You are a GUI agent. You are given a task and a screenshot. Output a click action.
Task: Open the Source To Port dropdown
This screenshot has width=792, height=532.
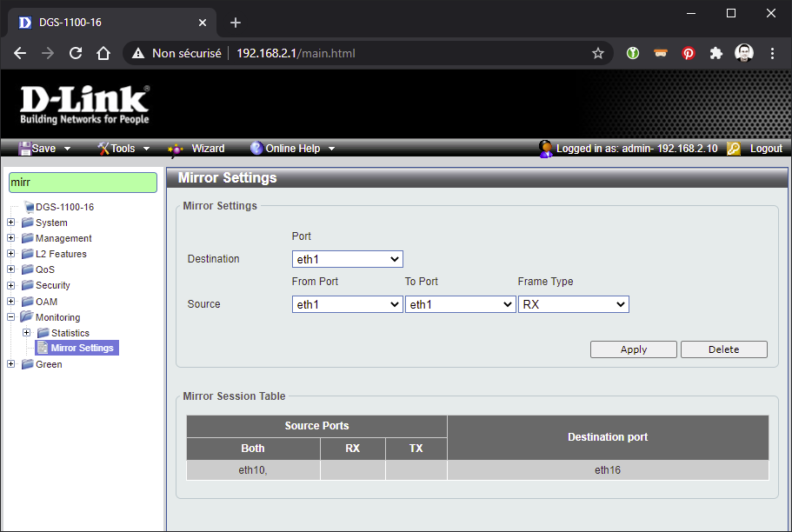[x=460, y=304]
